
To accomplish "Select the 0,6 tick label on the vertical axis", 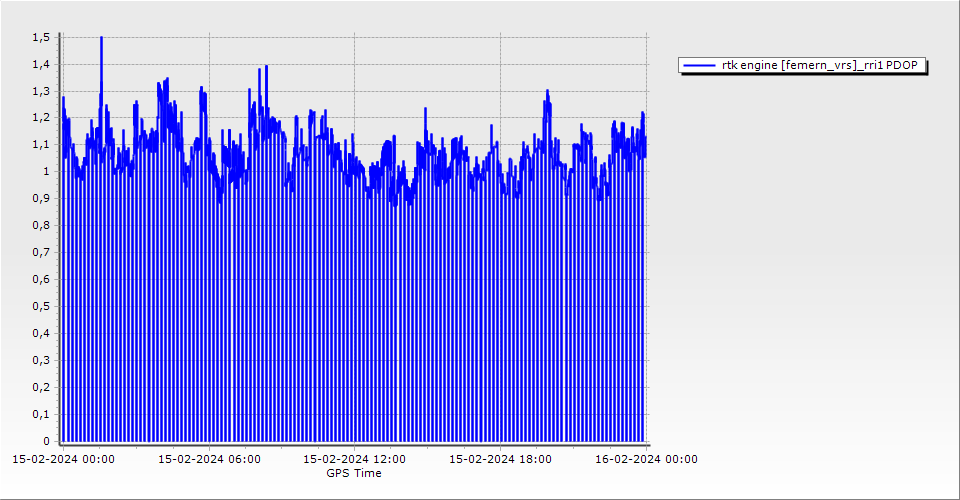I will tap(40, 280).
